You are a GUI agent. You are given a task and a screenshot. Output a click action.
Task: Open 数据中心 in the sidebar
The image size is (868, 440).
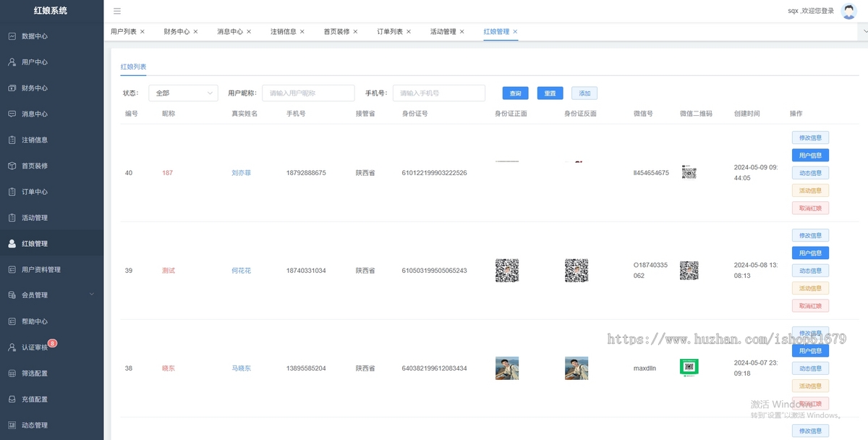[x=51, y=36]
